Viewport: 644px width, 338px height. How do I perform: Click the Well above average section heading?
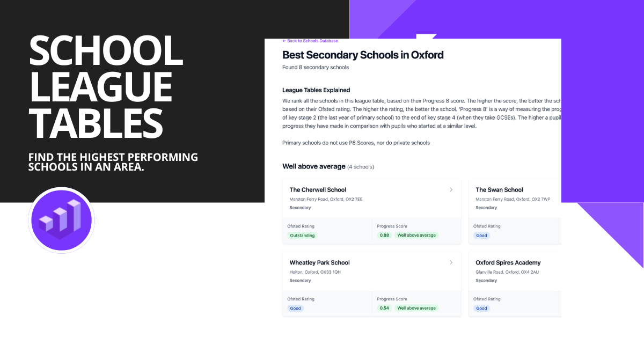tap(314, 166)
